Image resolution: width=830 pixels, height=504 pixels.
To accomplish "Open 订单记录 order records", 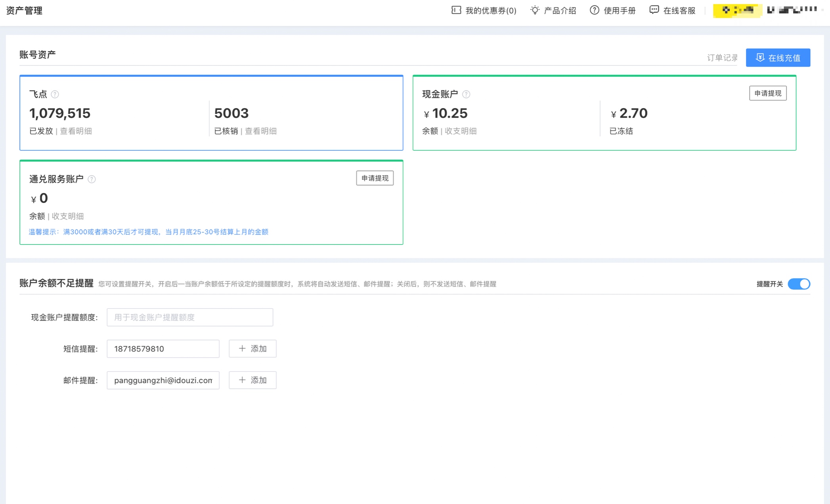I will (722, 58).
